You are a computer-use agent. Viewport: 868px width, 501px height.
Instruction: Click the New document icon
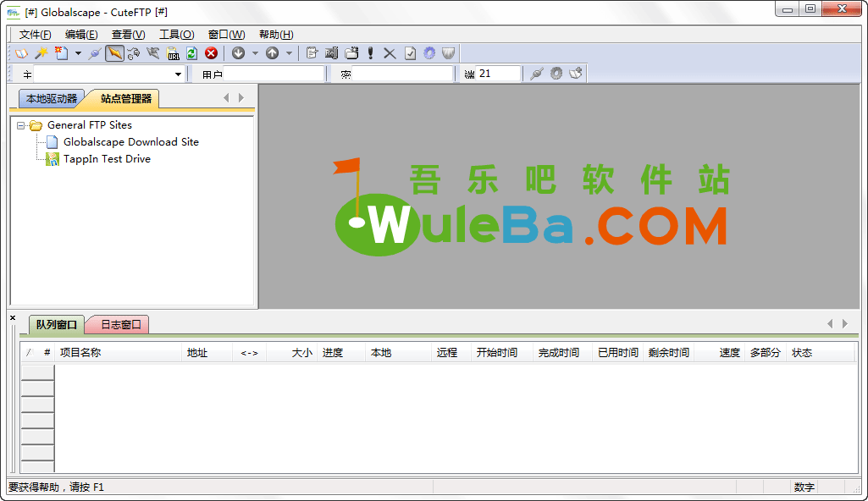pos(61,53)
